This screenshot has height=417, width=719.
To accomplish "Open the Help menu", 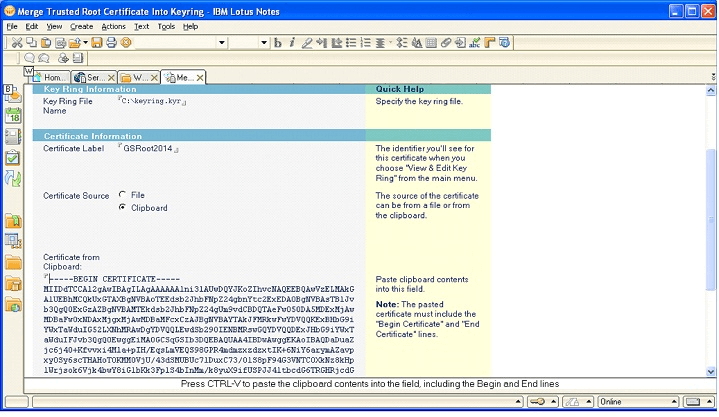I will coord(190,27).
